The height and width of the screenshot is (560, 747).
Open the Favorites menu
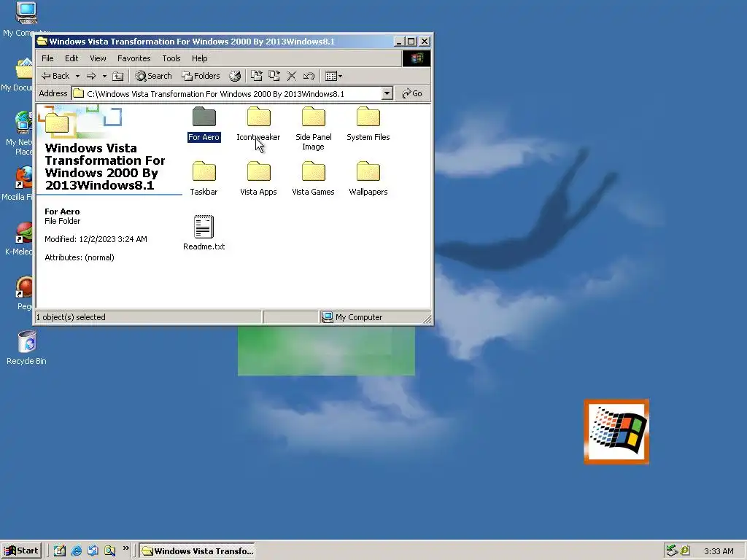click(134, 58)
